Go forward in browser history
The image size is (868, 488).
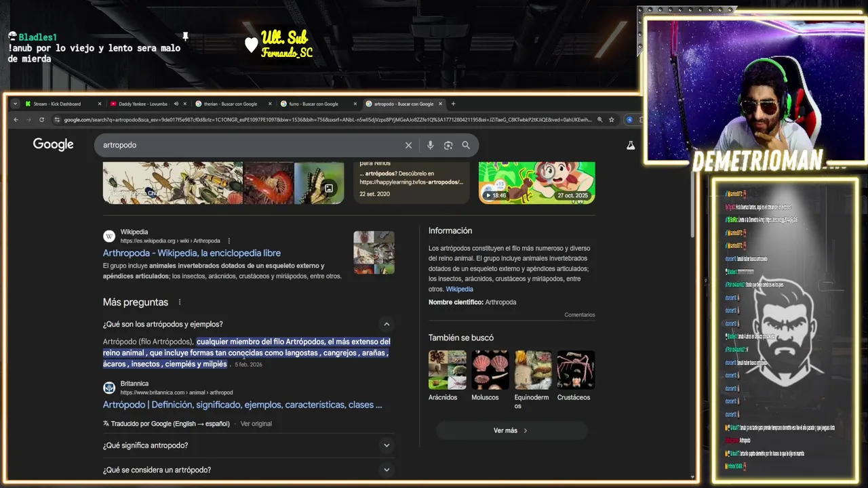(x=28, y=119)
